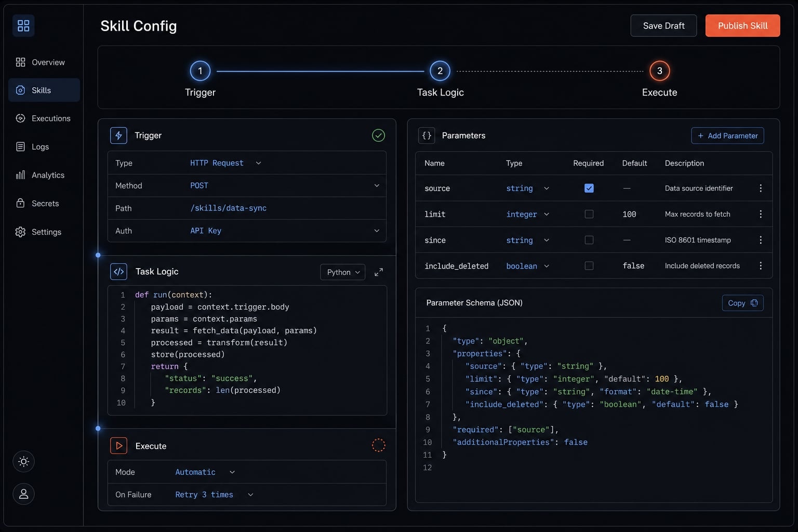Jump to step 2 Task Logic in the stepper
Image resolution: width=798 pixels, height=532 pixels.
(x=440, y=71)
